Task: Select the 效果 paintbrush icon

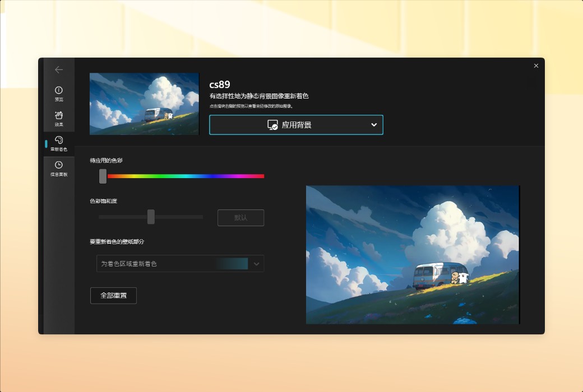Action: coord(59,114)
